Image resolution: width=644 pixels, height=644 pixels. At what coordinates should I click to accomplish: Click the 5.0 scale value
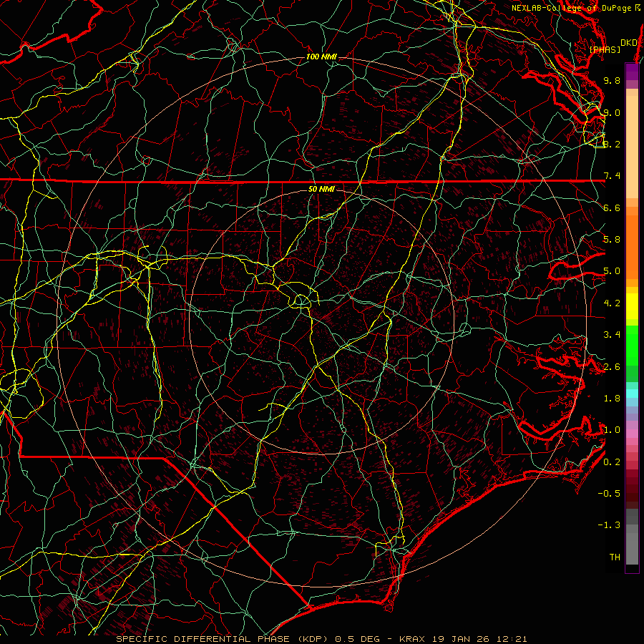pos(612,271)
